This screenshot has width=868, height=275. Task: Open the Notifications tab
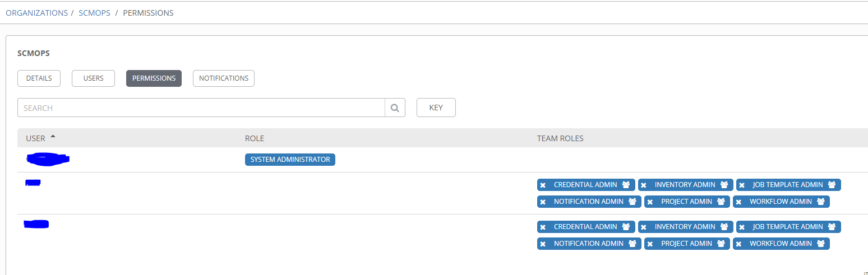click(x=224, y=78)
